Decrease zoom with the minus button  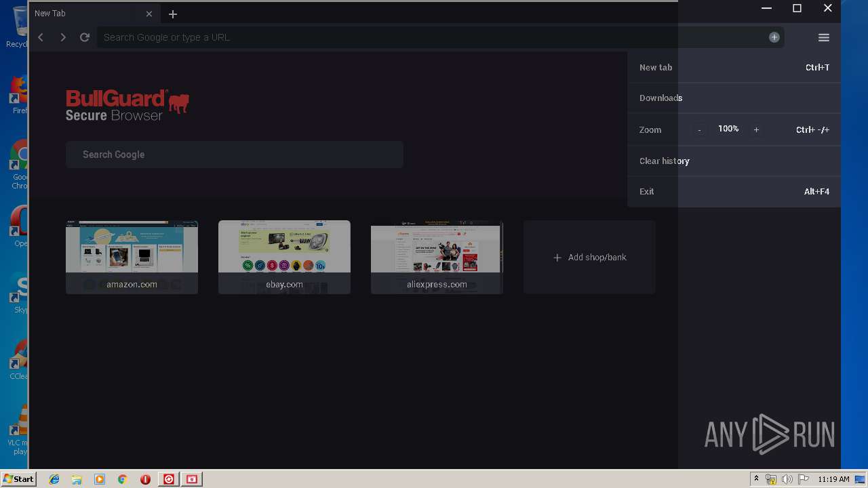point(700,129)
